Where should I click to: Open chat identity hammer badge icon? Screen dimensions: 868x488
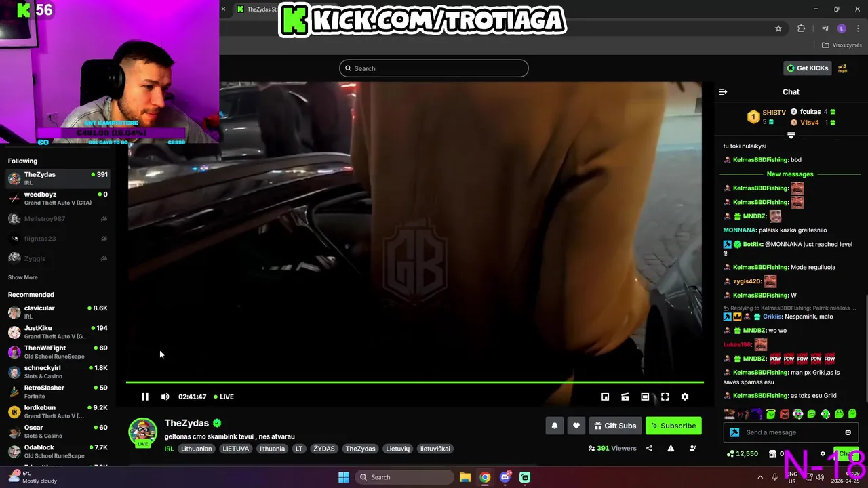pyautogui.click(x=734, y=432)
